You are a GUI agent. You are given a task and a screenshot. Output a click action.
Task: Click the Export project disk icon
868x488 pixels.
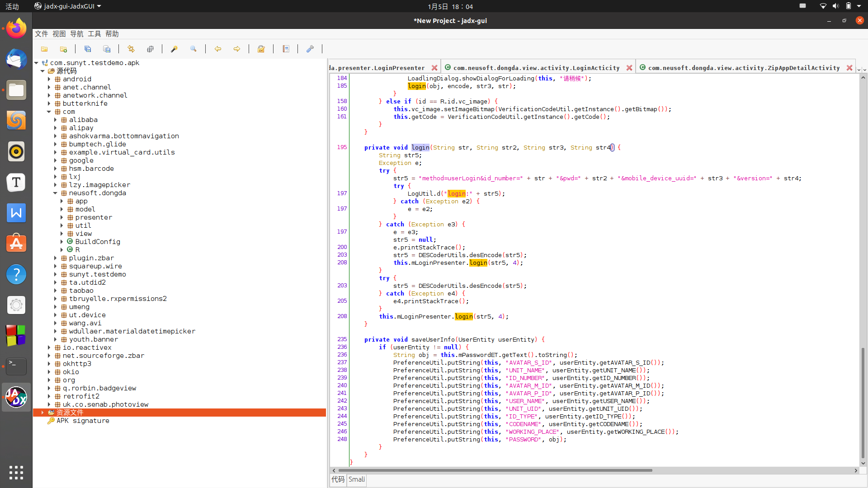pos(107,49)
